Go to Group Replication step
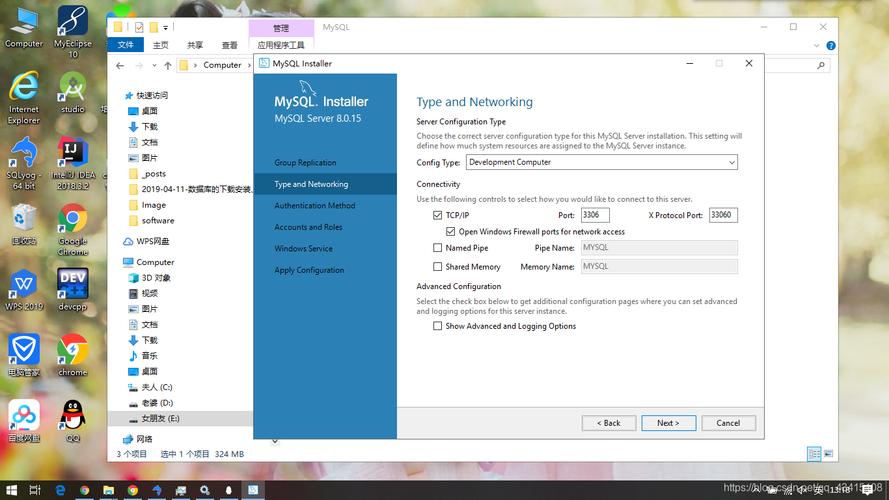The image size is (889, 500). [x=305, y=163]
